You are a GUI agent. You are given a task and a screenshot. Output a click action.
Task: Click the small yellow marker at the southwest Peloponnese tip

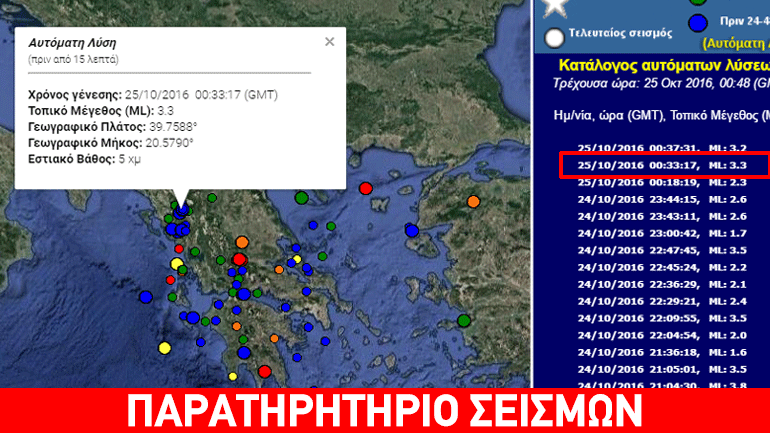[233, 377]
